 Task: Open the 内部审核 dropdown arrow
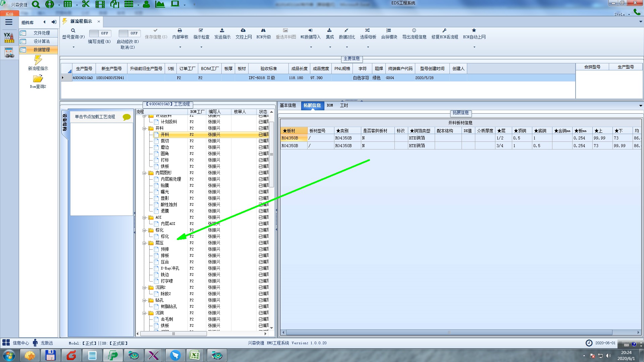pyautogui.click(x=180, y=47)
